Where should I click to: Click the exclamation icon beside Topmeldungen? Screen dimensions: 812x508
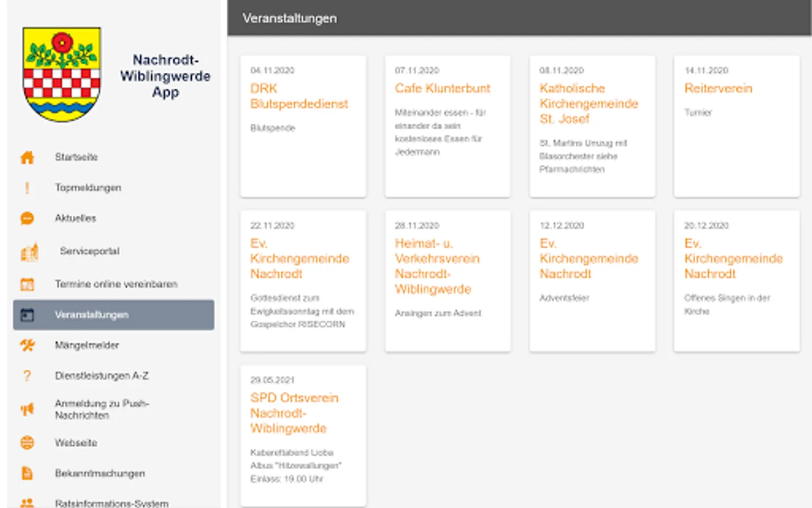point(27,188)
